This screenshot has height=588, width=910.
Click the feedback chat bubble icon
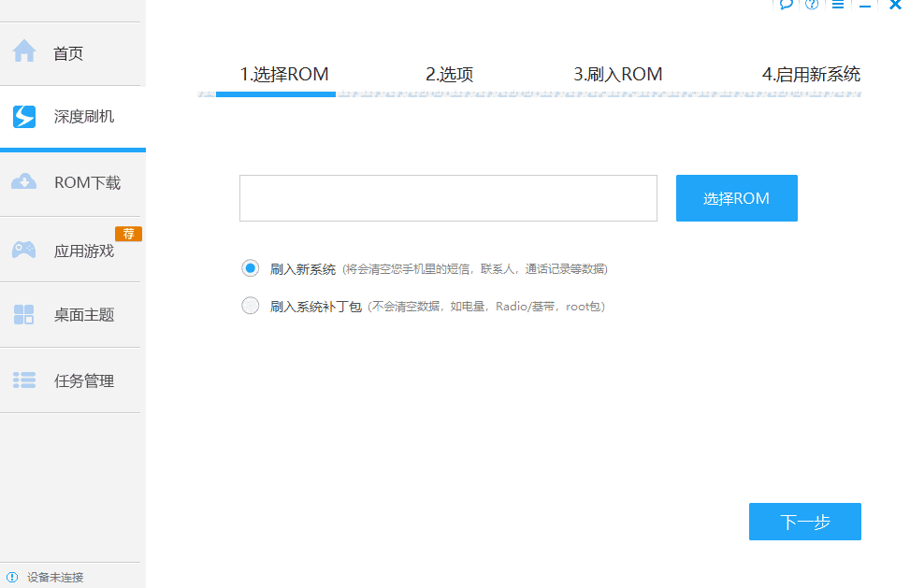point(787,5)
